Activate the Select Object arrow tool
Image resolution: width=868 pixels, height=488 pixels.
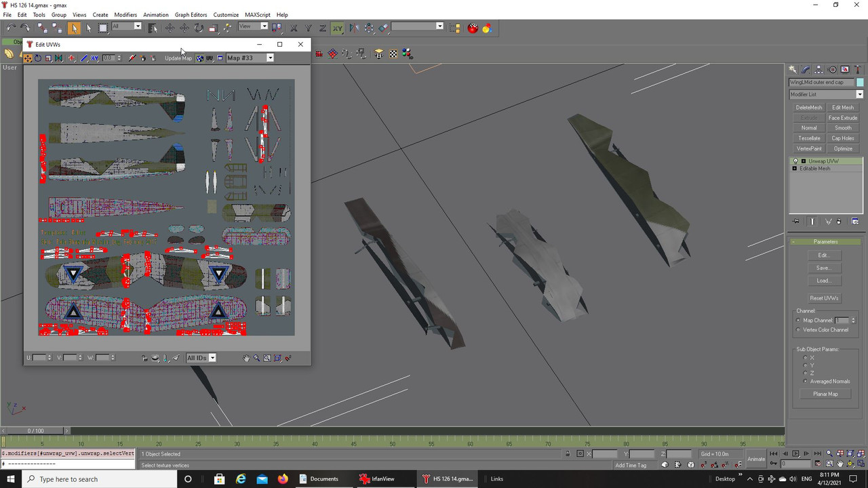(74, 28)
